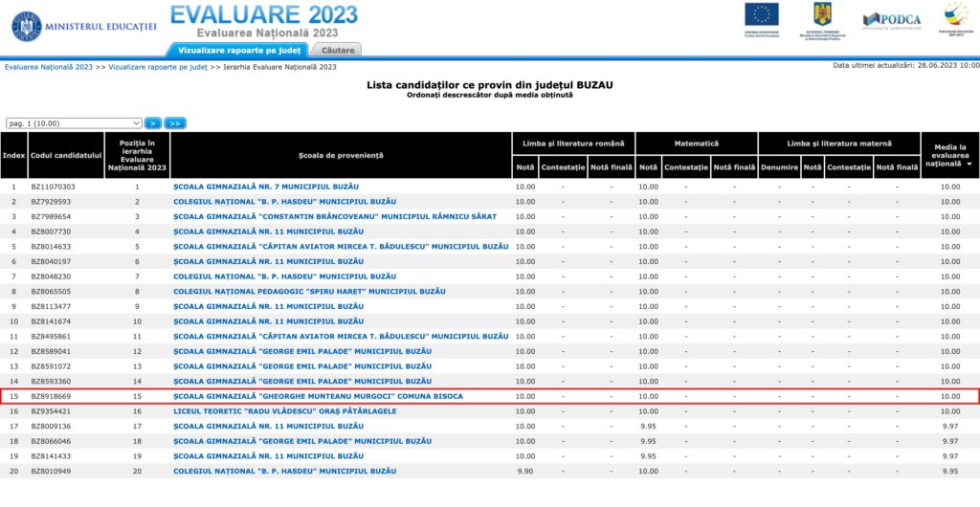Click the Codul candidatului column header

(66, 155)
